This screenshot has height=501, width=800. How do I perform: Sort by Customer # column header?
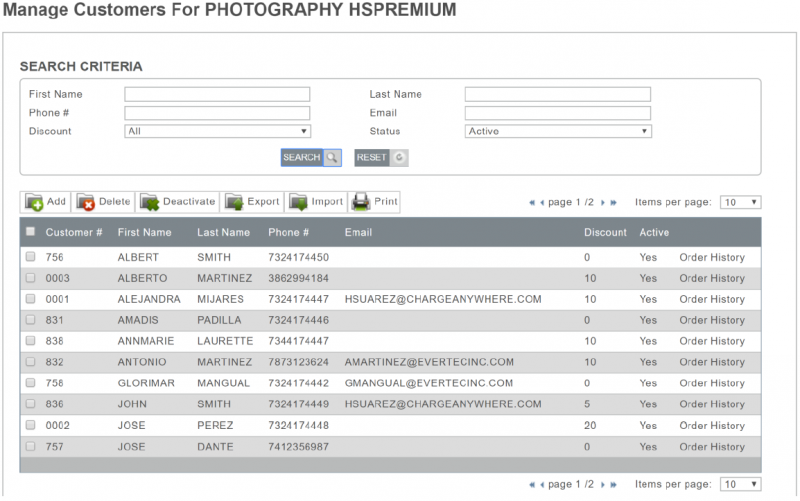(x=74, y=233)
